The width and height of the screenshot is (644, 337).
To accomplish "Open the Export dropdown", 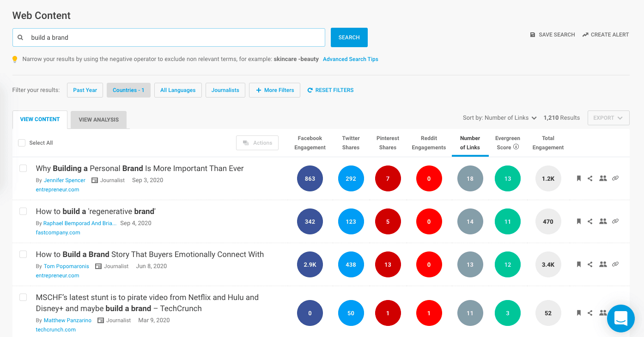I will click(608, 118).
